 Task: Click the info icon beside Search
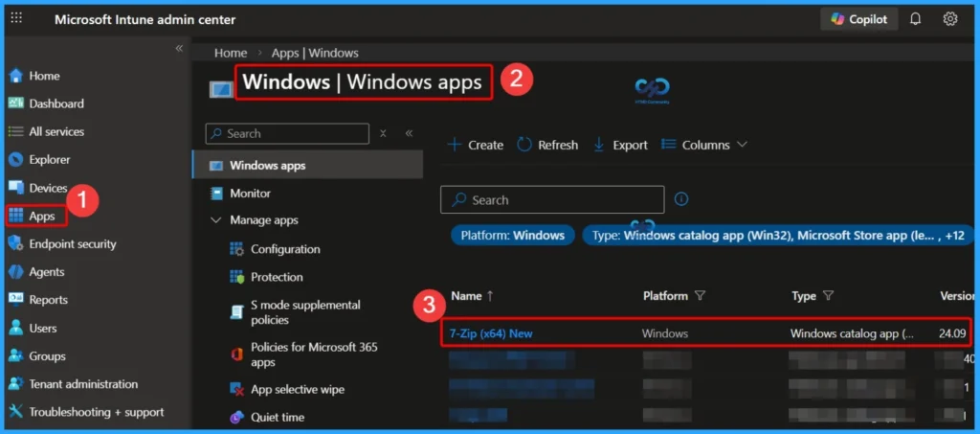681,199
